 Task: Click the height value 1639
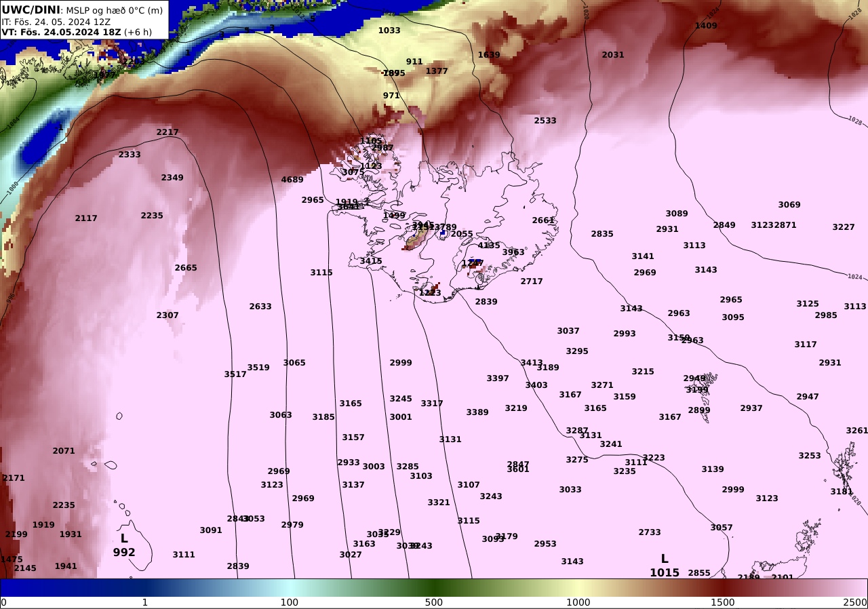click(489, 55)
